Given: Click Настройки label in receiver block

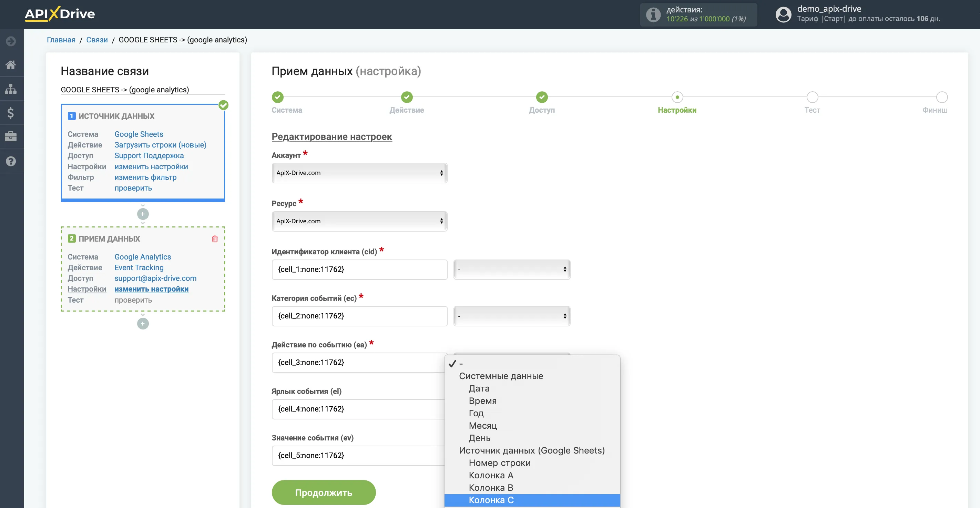Looking at the screenshot, I should (x=87, y=289).
